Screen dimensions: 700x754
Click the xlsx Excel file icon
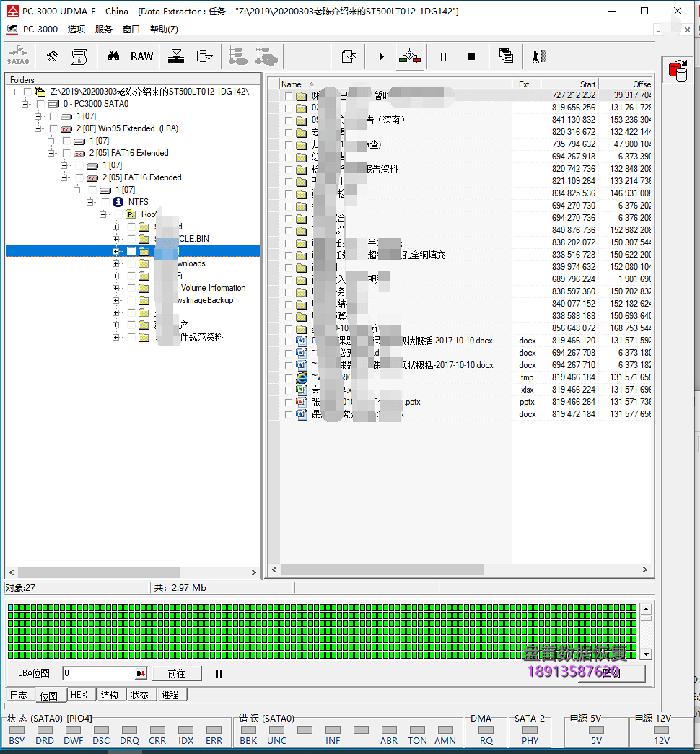click(x=302, y=390)
